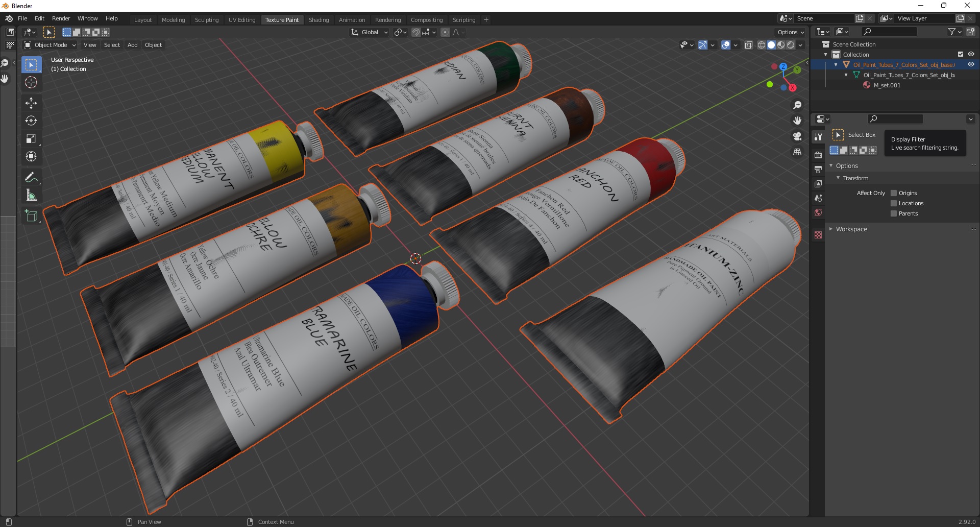
Task: Open the View Layer properties tab
Action: [x=818, y=183]
